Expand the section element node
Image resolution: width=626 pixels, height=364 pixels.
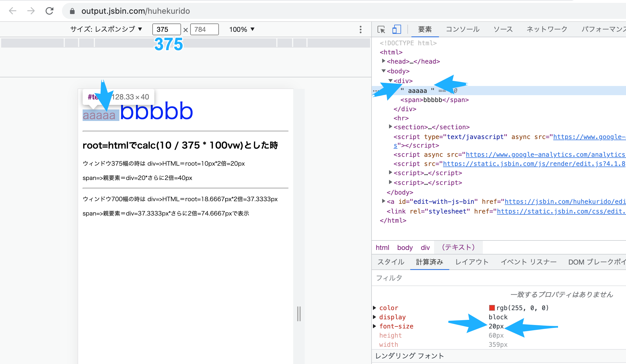click(x=390, y=126)
